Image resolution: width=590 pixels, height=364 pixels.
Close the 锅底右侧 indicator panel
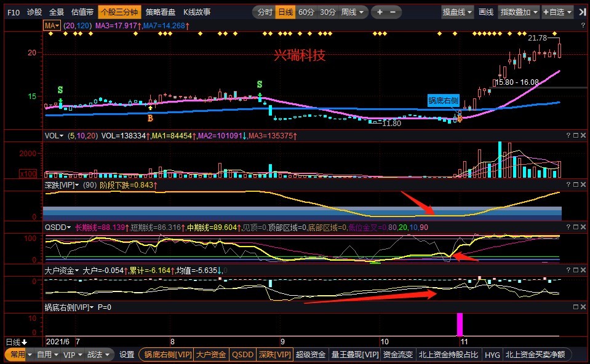coord(584,307)
